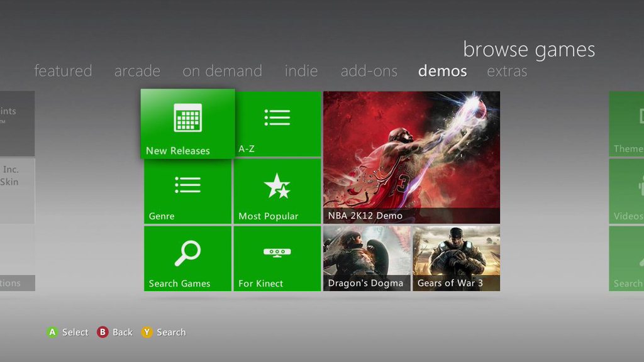
Task: Switch to the extras tab
Action: (507, 71)
